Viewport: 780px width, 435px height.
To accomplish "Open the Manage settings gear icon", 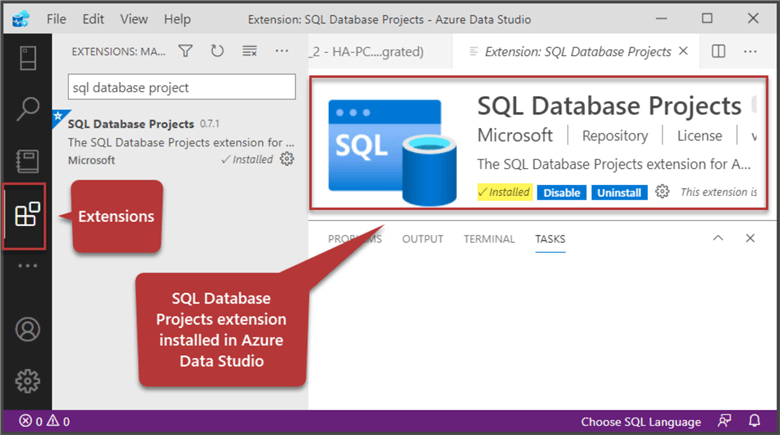I will click(27, 381).
